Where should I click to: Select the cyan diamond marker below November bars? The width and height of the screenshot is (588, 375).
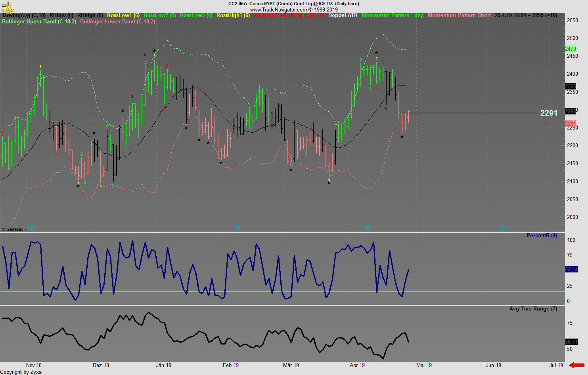(31, 228)
